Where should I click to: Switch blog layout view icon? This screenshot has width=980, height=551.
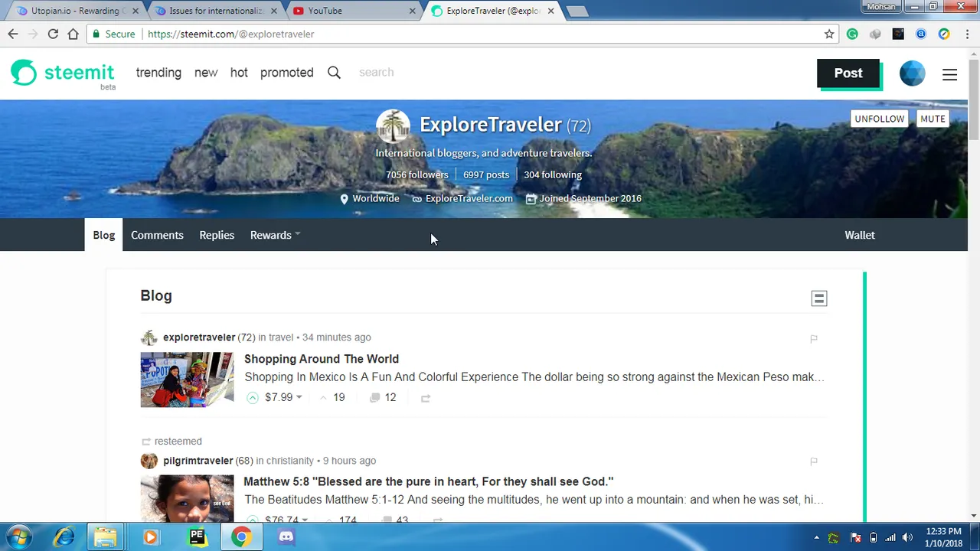coord(819,298)
